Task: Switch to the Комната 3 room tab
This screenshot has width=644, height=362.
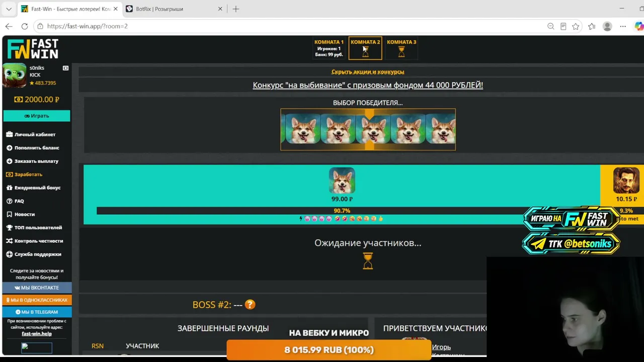Action: click(x=401, y=48)
